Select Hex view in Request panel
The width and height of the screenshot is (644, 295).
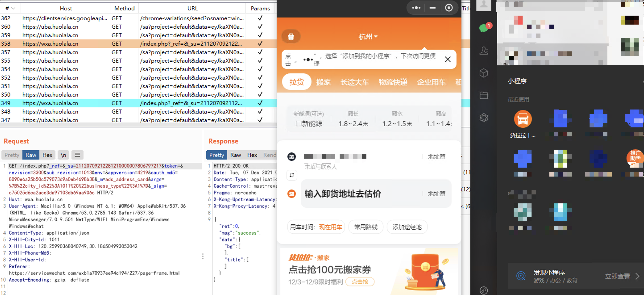pos(47,155)
